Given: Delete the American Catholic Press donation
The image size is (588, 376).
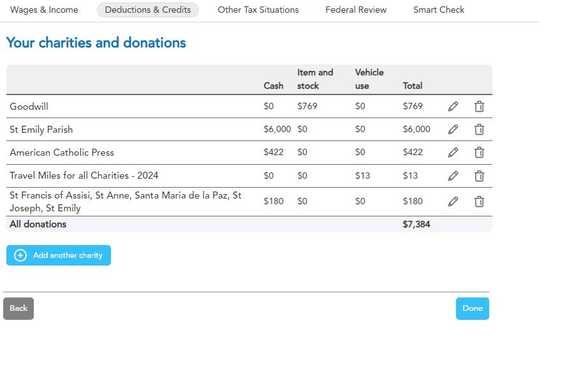Looking at the screenshot, I should coord(479,152).
